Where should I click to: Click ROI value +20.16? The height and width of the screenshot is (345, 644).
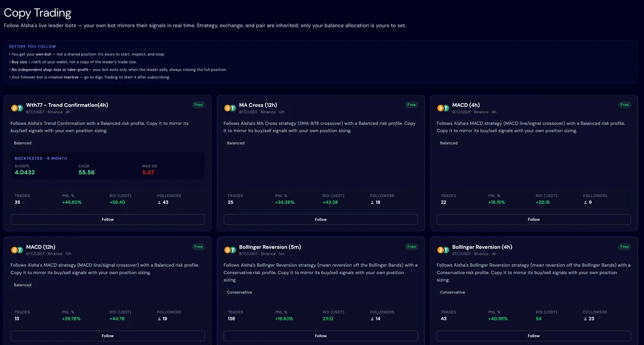point(543,202)
